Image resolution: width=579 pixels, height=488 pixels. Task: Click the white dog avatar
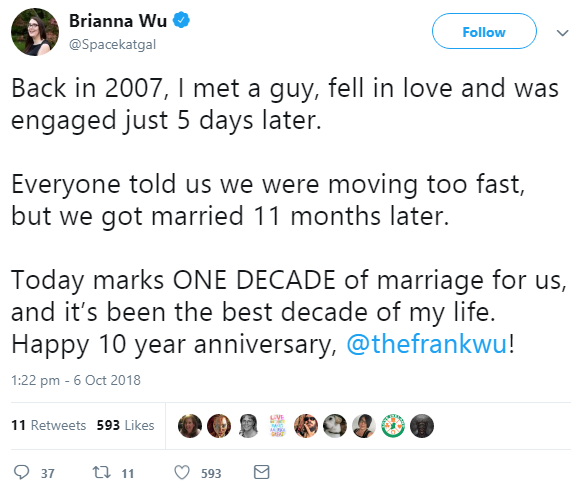(335, 426)
